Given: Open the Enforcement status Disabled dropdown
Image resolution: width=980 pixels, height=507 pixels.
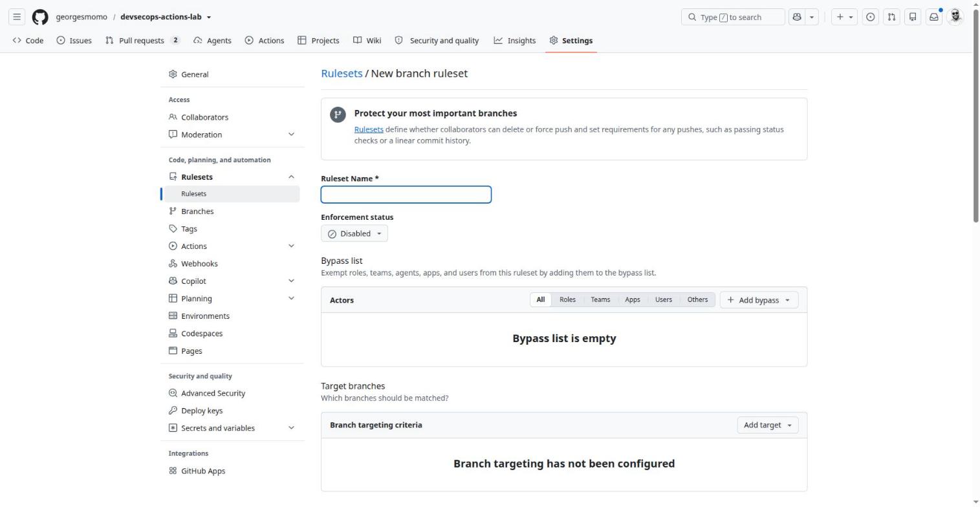Looking at the screenshot, I should (x=354, y=233).
